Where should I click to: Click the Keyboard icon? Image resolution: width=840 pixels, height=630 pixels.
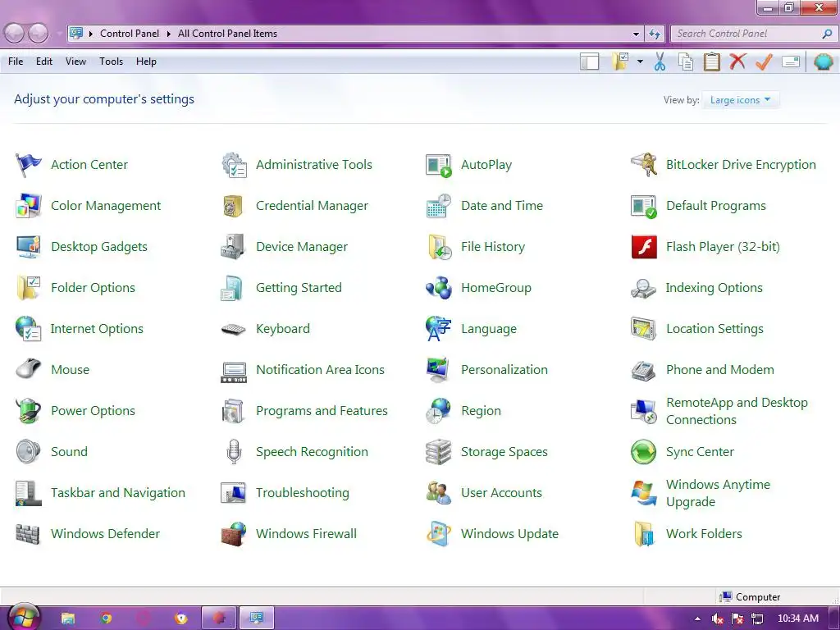[x=234, y=329]
